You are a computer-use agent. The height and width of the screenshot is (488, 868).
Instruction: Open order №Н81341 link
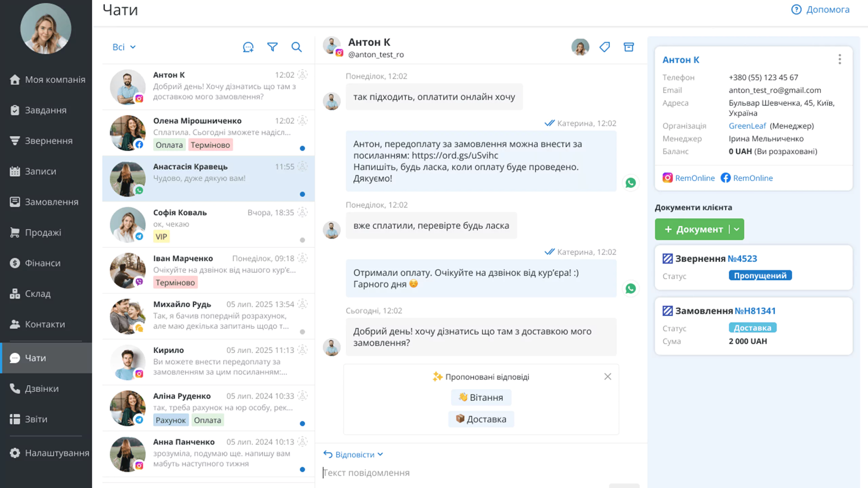pos(755,311)
